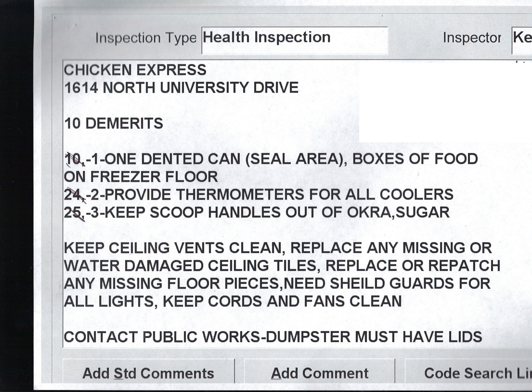Image resolution: width=532 pixels, height=392 pixels.
Task: Click the 1614 NORTH UNIVERSITY DRIVE address line
Action: point(181,88)
